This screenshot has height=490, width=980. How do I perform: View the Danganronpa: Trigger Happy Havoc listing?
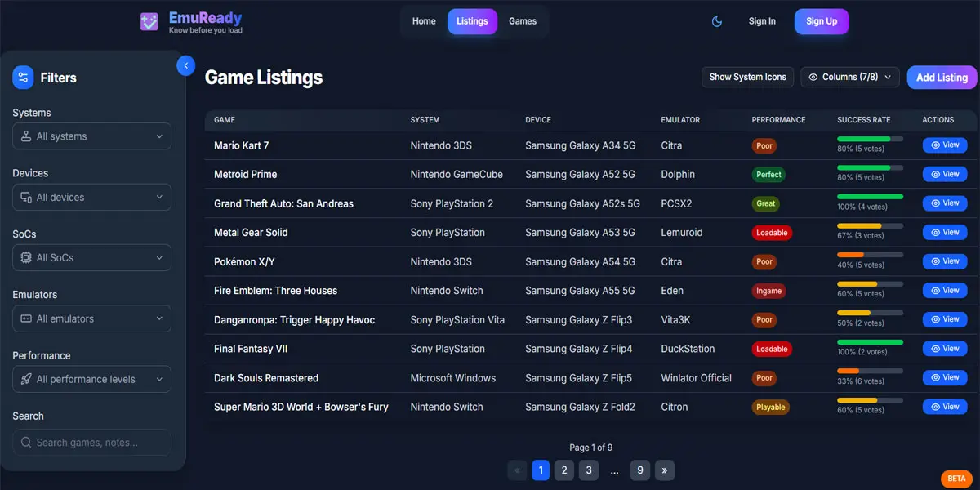[945, 319]
